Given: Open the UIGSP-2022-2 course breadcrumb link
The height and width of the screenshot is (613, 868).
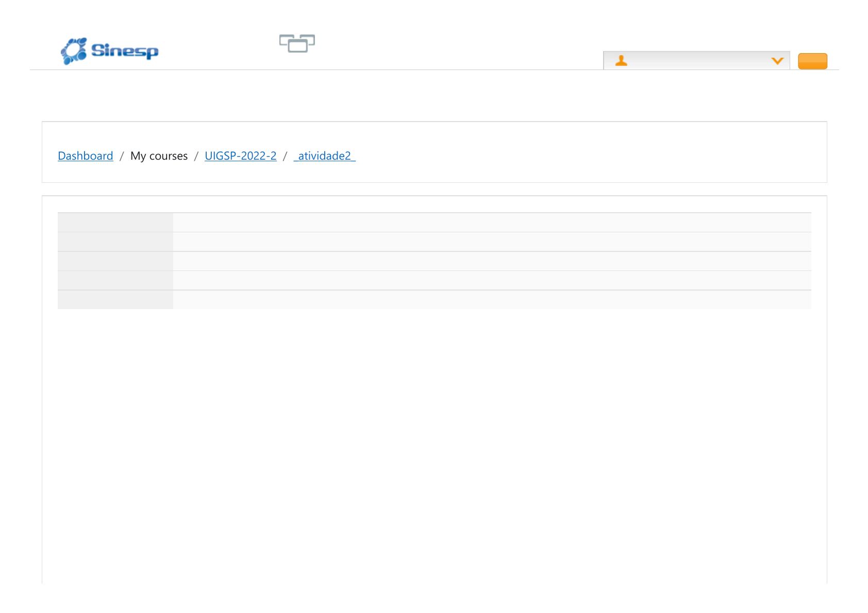Looking at the screenshot, I should click(240, 156).
